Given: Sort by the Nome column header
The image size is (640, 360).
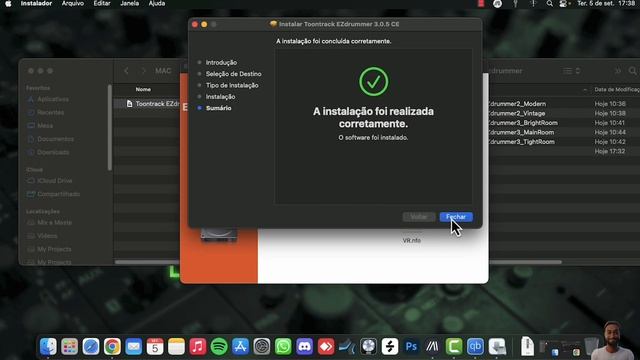Looking at the screenshot, I should 143,89.
